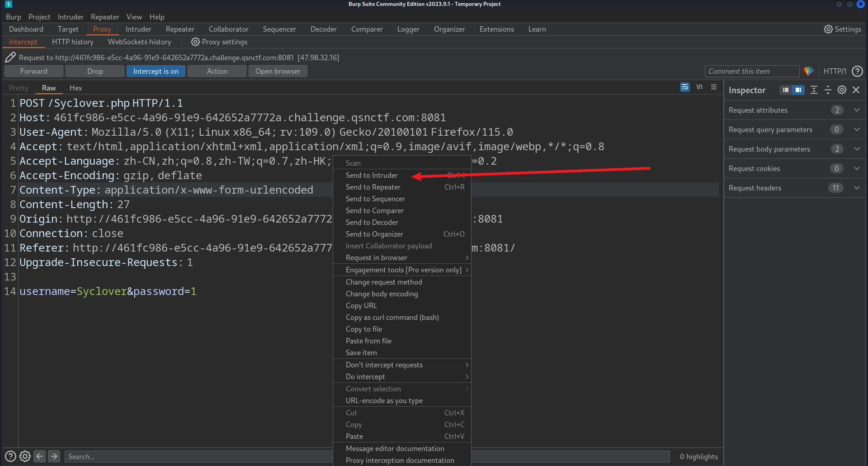
Task: Open help icon next to HTTP/1
Action: tap(857, 71)
